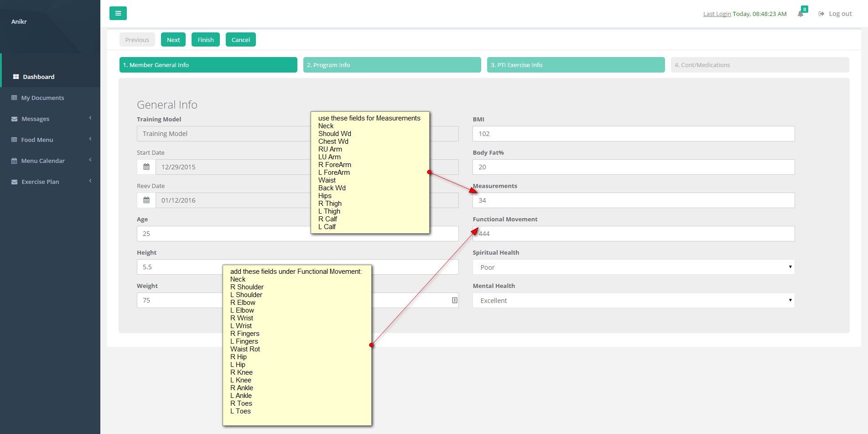The width and height of the screenshot is (868, 434).
Task: Focus the Body Fat% input field
Action: pyautogui.click(x=634, y=167)
